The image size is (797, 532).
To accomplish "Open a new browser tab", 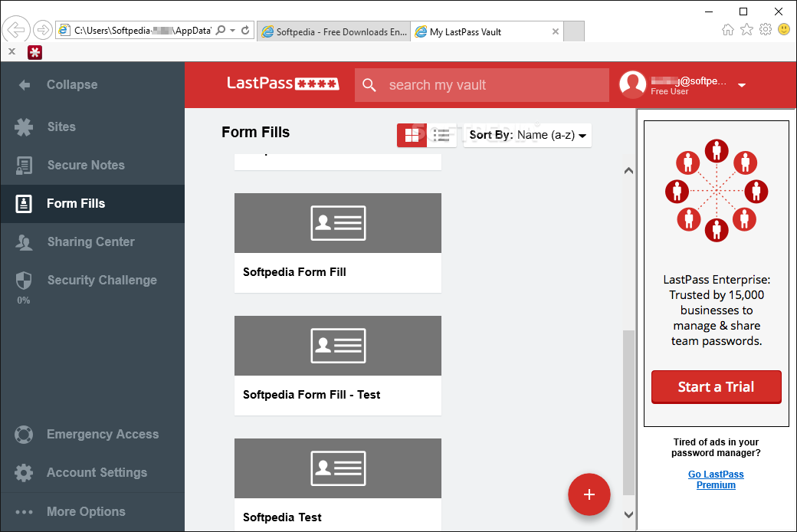I will [x=574, y=31].
